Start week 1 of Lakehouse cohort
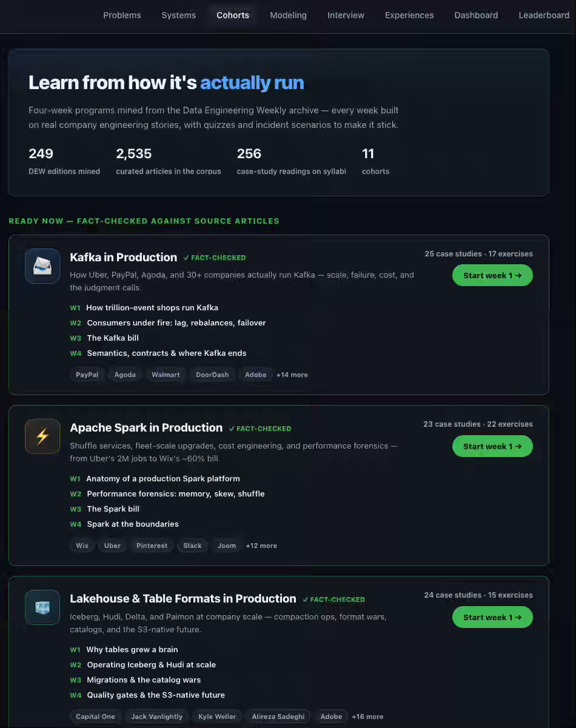Viewport: 576px width, 728px height. click(x=492, y=617)
